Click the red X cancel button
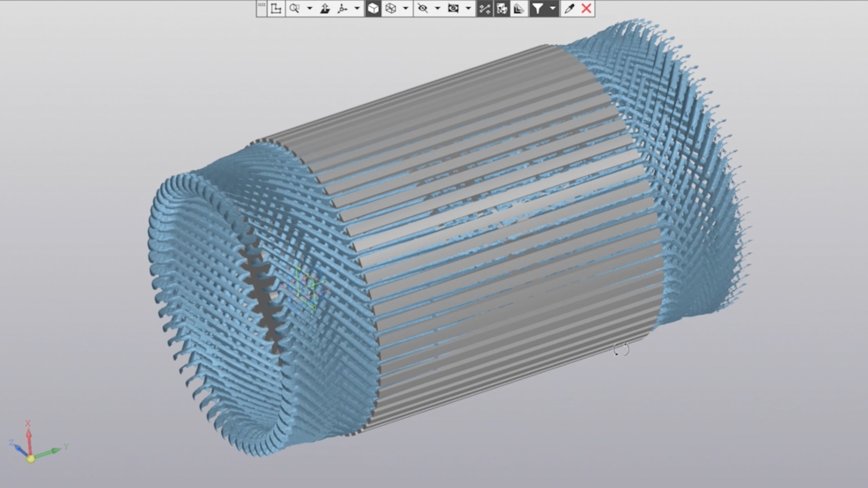Image resolution: width=868 pixels, height=488 pixels. (586, 8)
